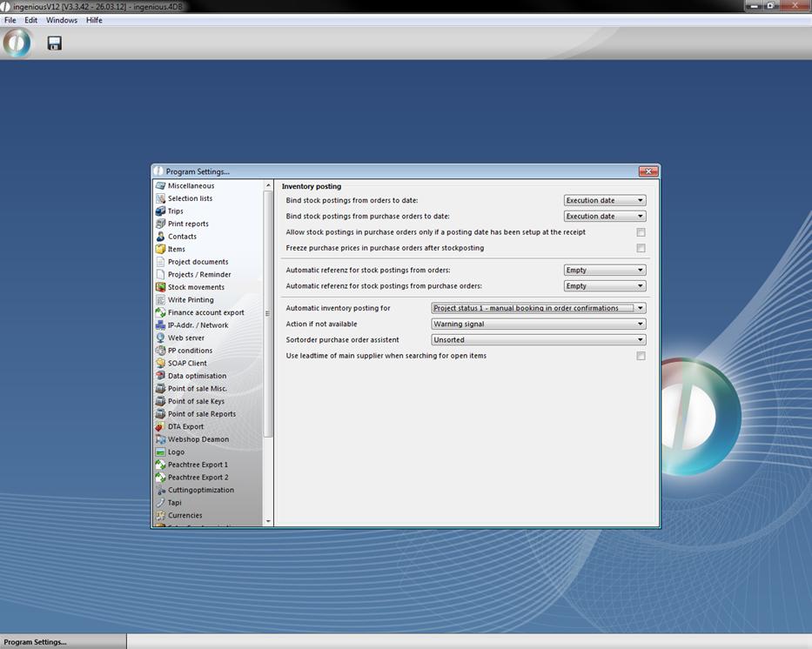Open the Windows menu

click(61, 20)
